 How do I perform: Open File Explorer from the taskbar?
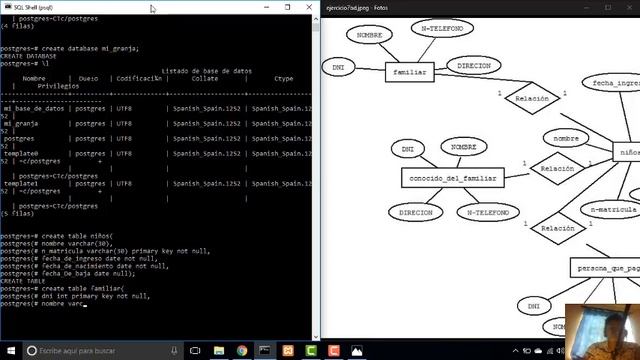tap(219, 351)
